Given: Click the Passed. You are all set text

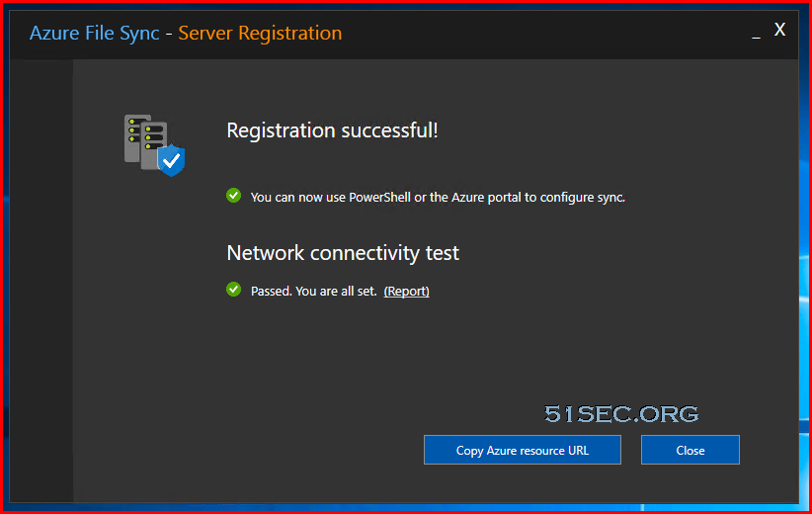Looking at the screenshot, I should pyautogui.click(x=314, y=292).
